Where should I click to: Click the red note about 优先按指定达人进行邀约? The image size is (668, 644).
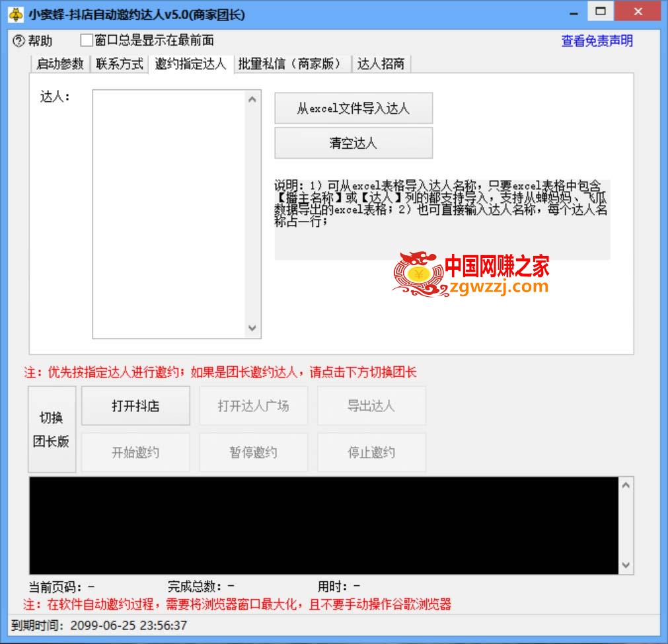tap(220, 372)
